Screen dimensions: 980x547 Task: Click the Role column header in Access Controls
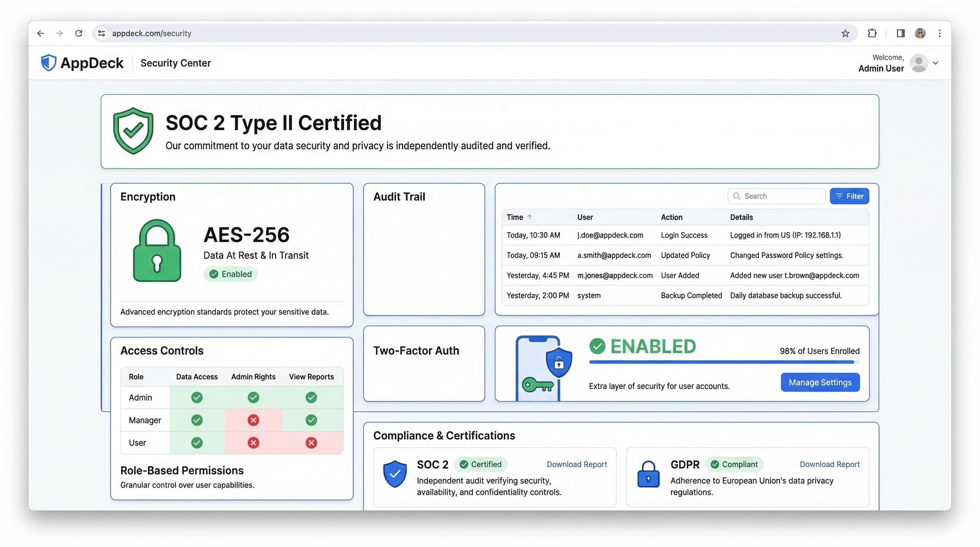[136, 376]
